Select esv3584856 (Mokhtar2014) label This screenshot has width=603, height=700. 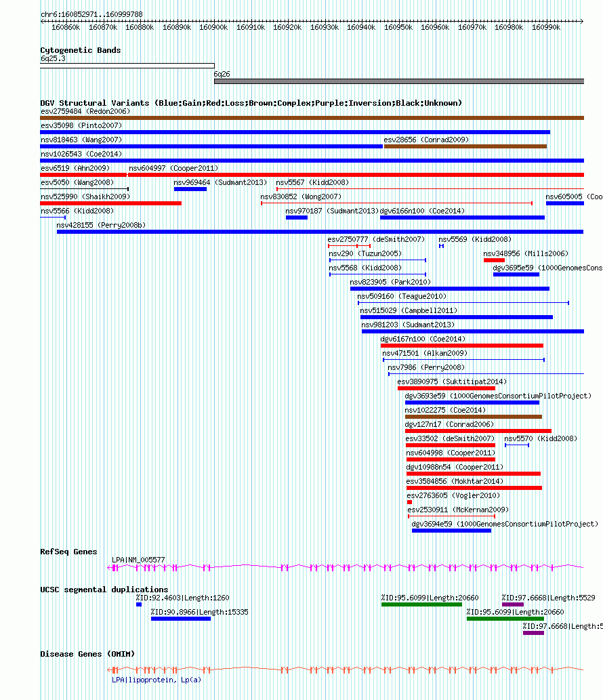tap(455, 482)
